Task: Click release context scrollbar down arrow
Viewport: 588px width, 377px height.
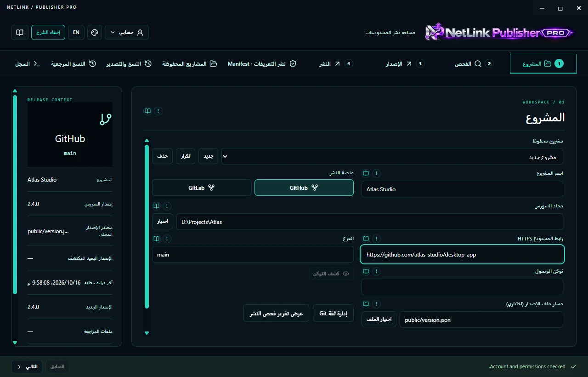Action: click(x=15, y=342)
